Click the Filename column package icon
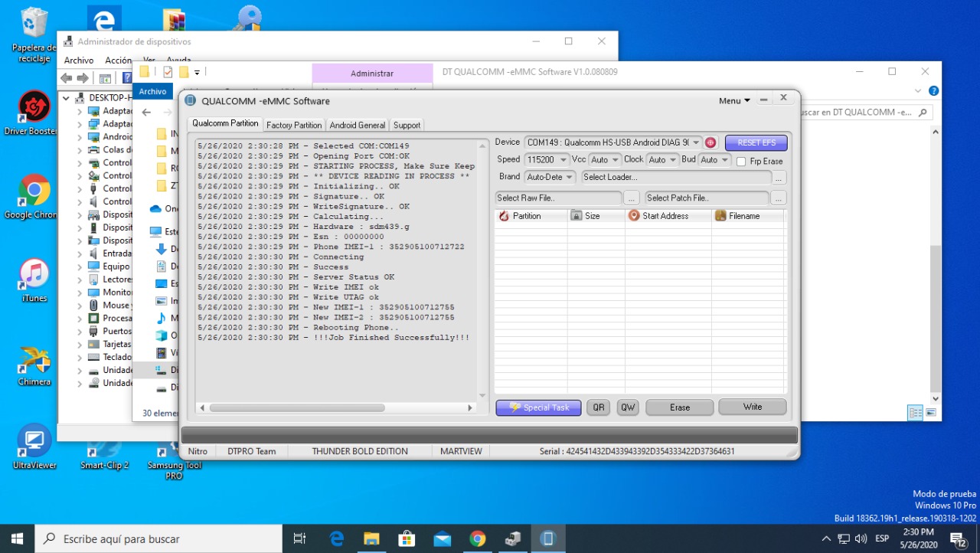 [720, 216]
